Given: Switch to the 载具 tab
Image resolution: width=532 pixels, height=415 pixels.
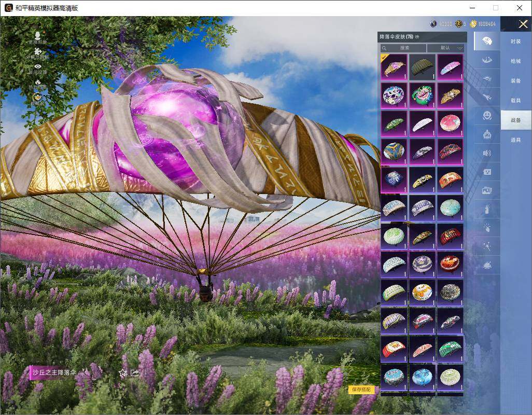Looking at the screenshot, I should click(516, 101).
